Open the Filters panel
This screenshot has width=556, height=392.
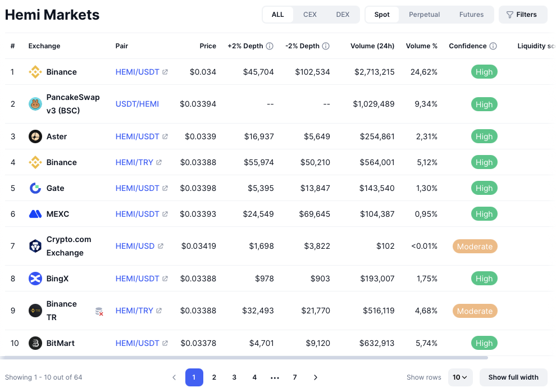522,15
